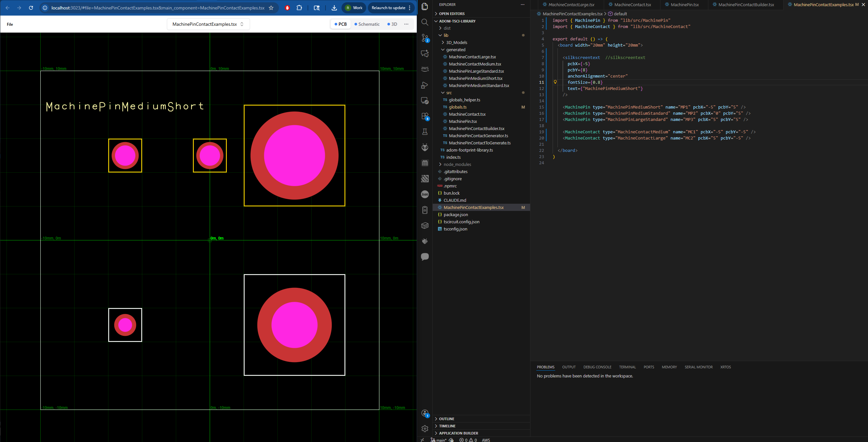
Task: Open the MachinePinContactExamples.tsx file selector dropdown
Action: [208, 24]
